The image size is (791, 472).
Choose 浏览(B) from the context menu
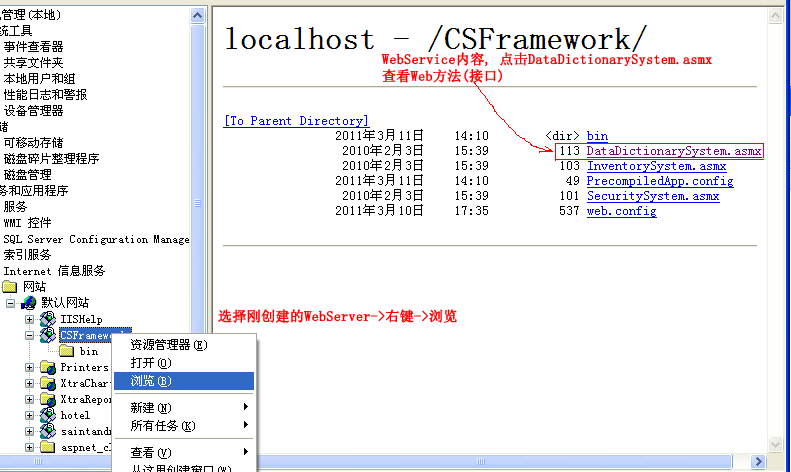pos(151,381)
